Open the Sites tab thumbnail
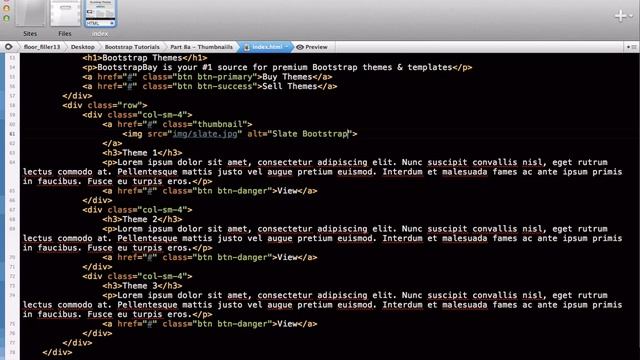The height and width of the screenshot is (360, 640). [x=30, y=13]
